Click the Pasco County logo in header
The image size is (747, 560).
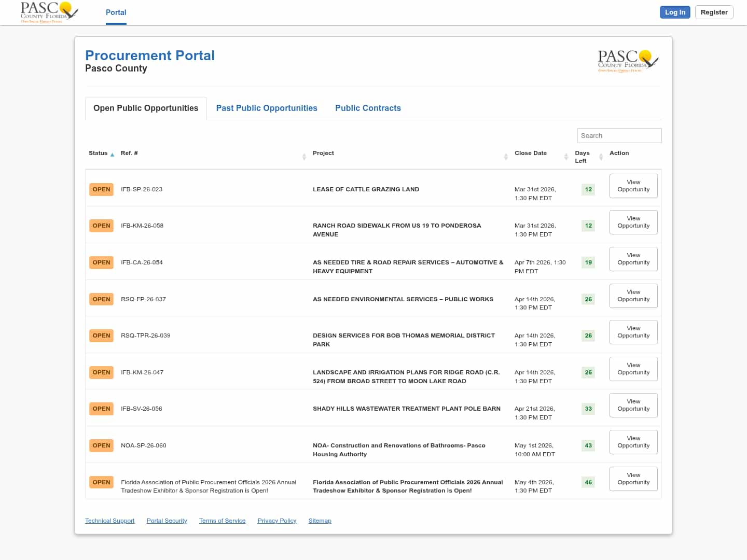49,12
